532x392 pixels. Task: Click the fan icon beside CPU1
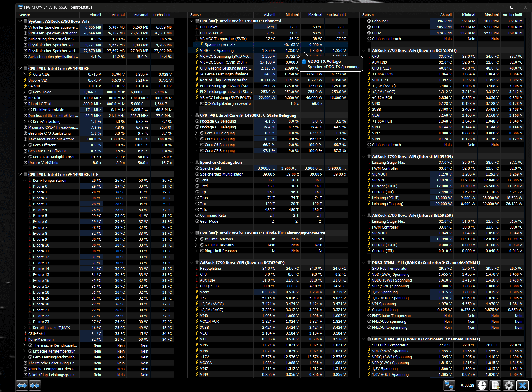[x=369, y=27]
